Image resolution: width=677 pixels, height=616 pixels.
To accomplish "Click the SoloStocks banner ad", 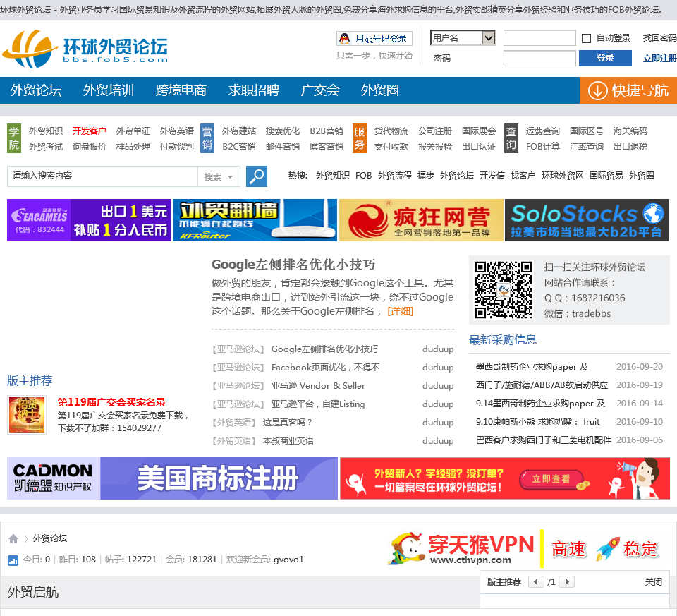I will (587, 220).
